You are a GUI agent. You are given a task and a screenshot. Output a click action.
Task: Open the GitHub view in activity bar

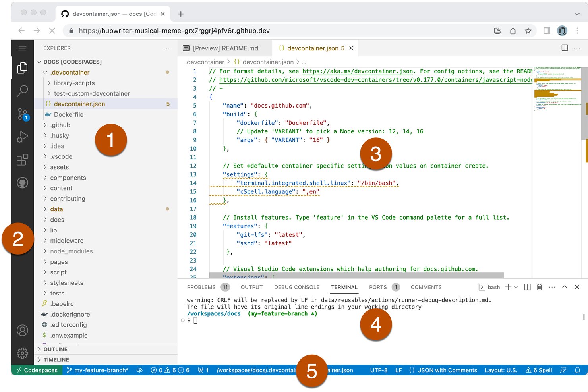tap(22, 183)
